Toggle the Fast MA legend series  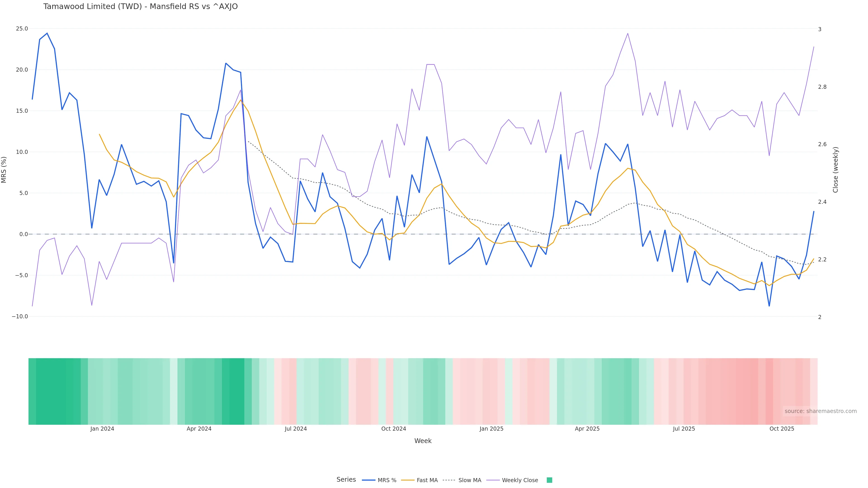[x=427, y=480]
